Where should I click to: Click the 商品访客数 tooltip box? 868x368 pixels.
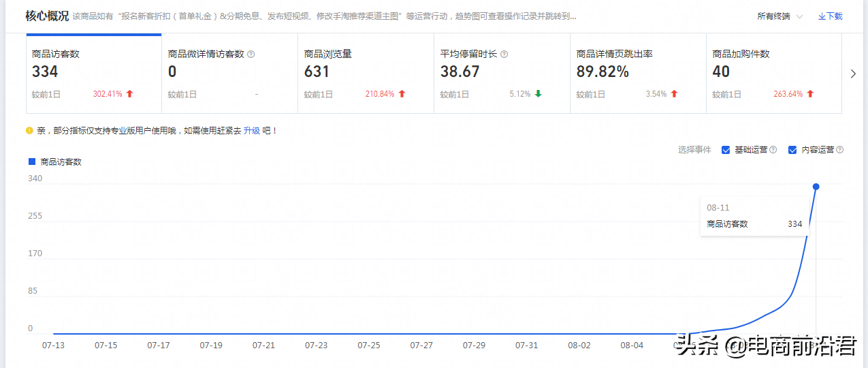click(754, 216)
